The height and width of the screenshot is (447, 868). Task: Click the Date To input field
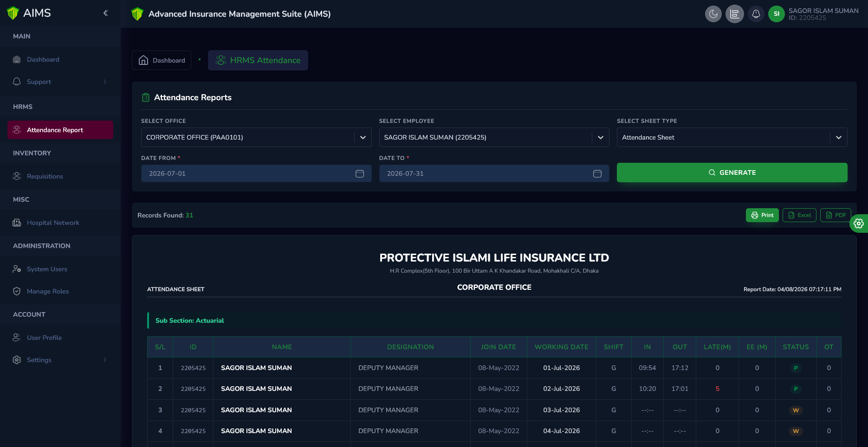(x=494, y=173)
